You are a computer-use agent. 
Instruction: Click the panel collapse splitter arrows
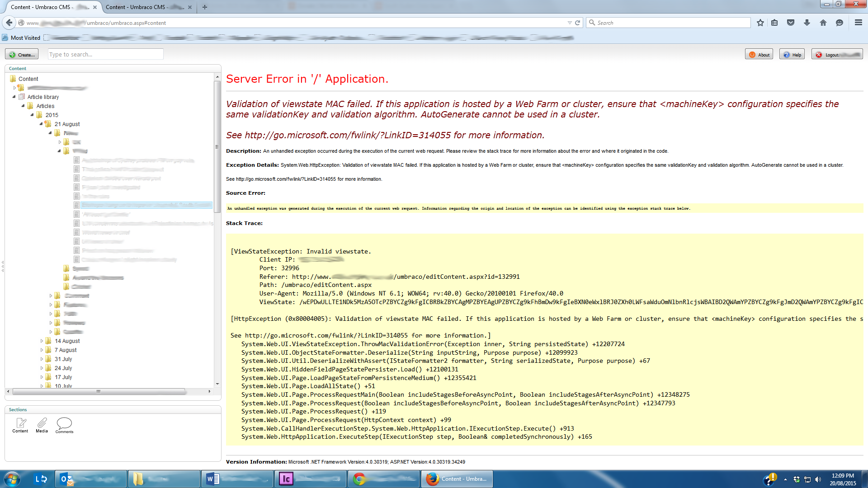pyautogui.click(x=2, y=266)
